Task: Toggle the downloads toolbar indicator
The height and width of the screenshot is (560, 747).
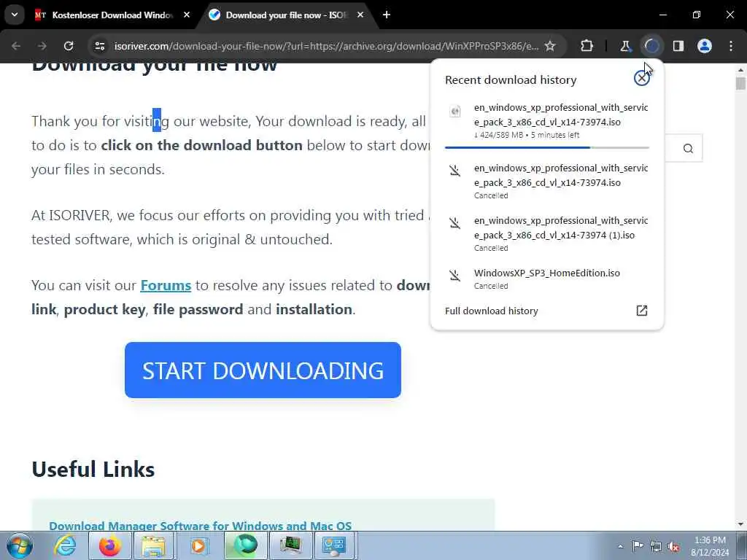Action: click(651, 46)
